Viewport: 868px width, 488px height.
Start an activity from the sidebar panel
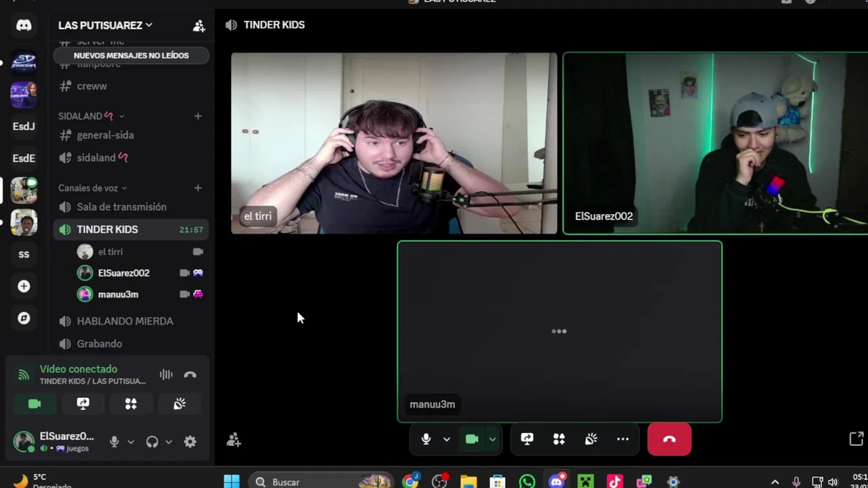(131, 404)
